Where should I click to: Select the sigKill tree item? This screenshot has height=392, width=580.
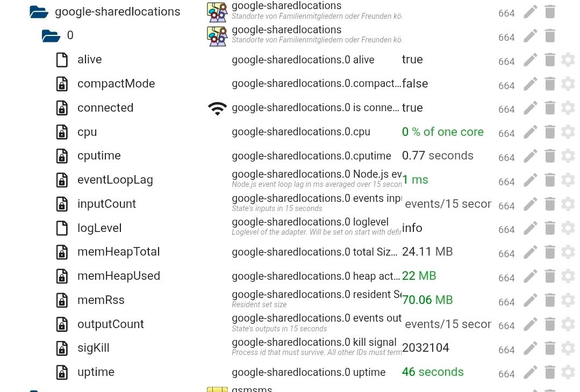click(93, 348)
